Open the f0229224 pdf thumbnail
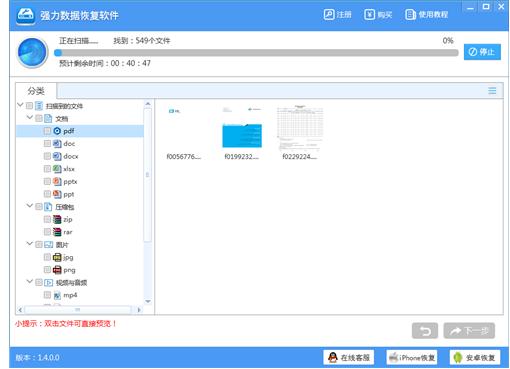 [x=300, y=133]
